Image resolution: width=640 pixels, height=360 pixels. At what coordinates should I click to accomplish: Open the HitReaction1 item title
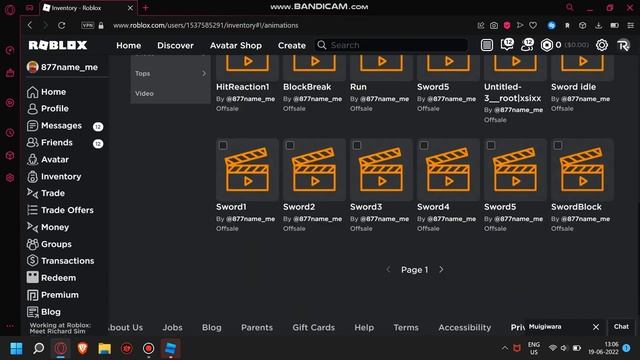pyautogui.click(x=243, y=87)
